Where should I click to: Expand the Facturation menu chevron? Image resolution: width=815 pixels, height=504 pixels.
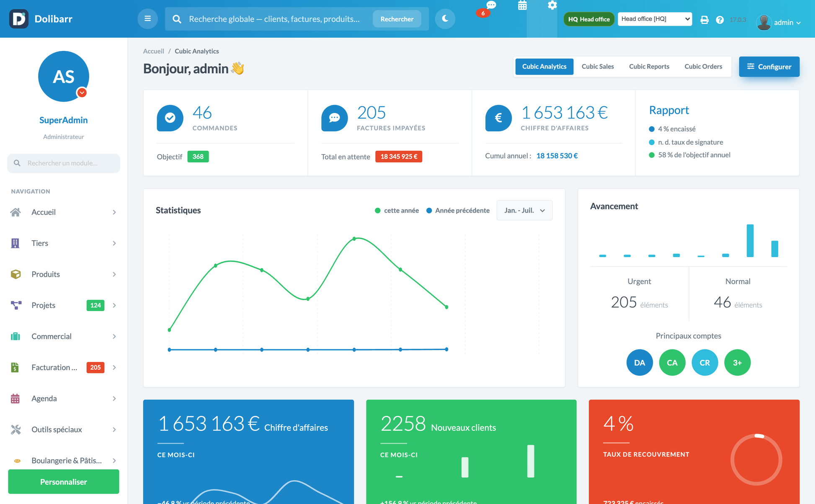pos(114,367)
